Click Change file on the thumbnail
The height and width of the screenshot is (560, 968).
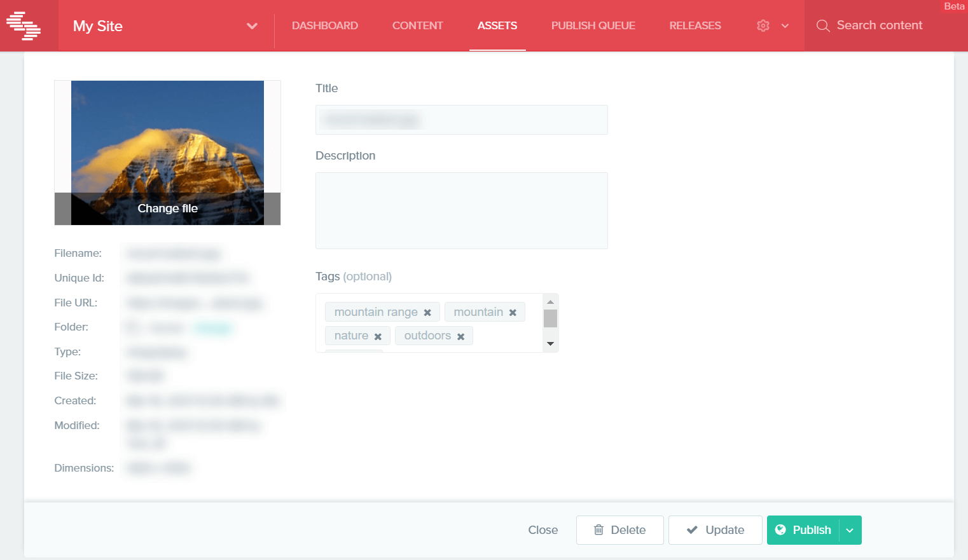click(167, 208)
